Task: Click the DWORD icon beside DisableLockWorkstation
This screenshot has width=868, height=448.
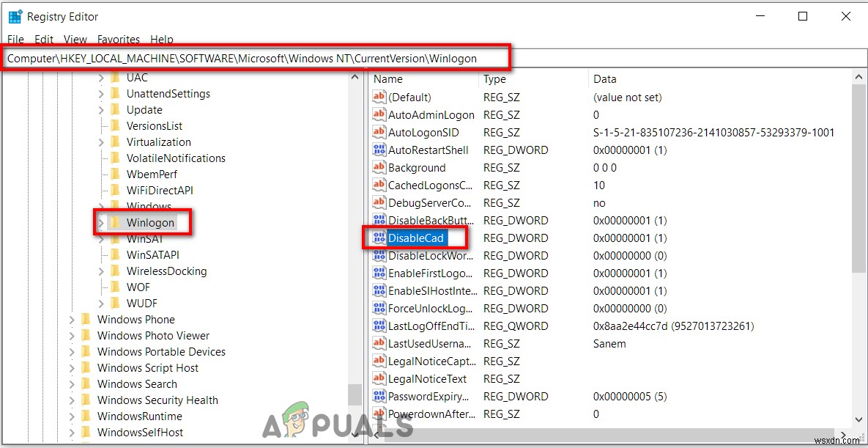Action: (x=379, y=255)
